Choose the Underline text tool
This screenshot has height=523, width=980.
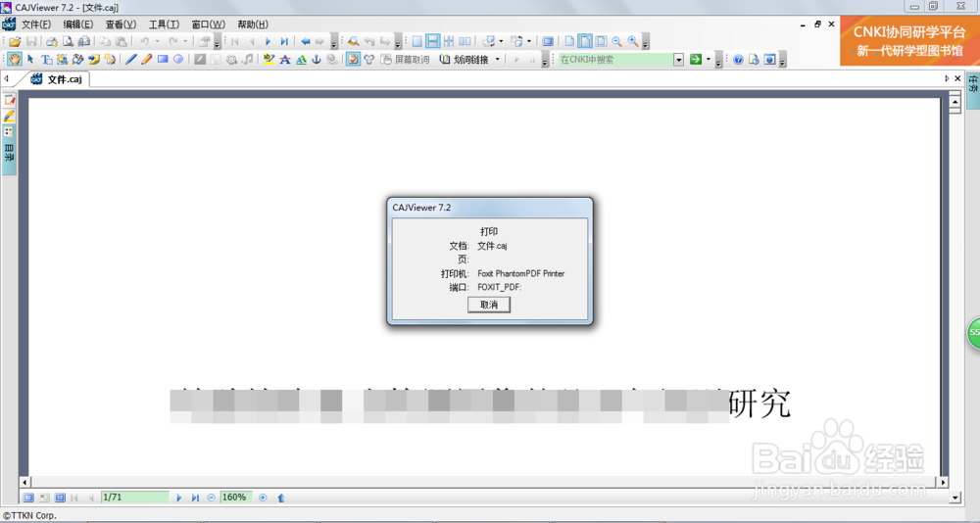(301, 60)
